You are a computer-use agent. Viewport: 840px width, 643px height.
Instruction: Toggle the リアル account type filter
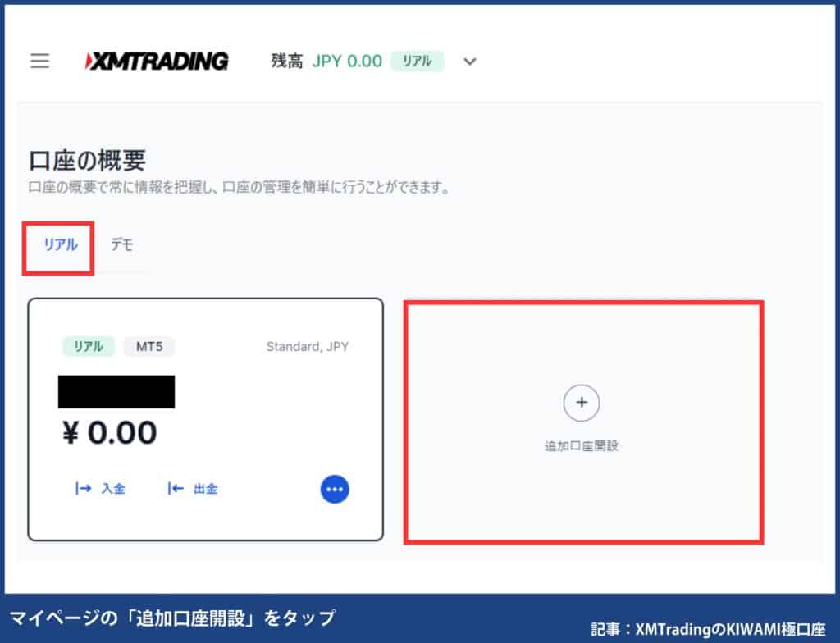point(56,244)
